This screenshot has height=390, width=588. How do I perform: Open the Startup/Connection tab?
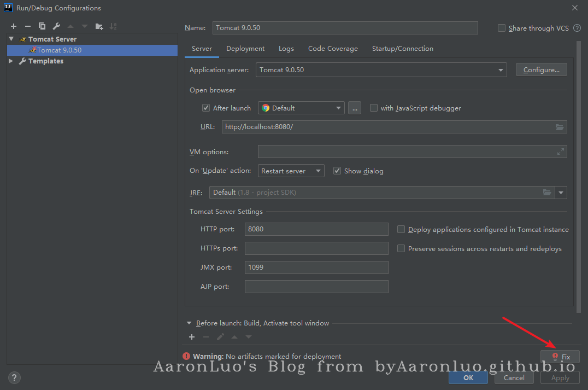[402, 49]
